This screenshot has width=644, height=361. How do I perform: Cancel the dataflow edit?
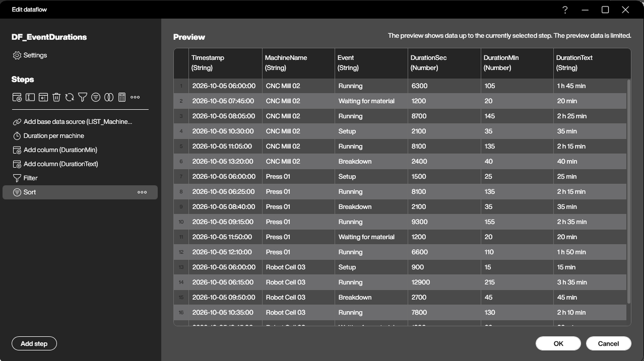coord(609,344)
